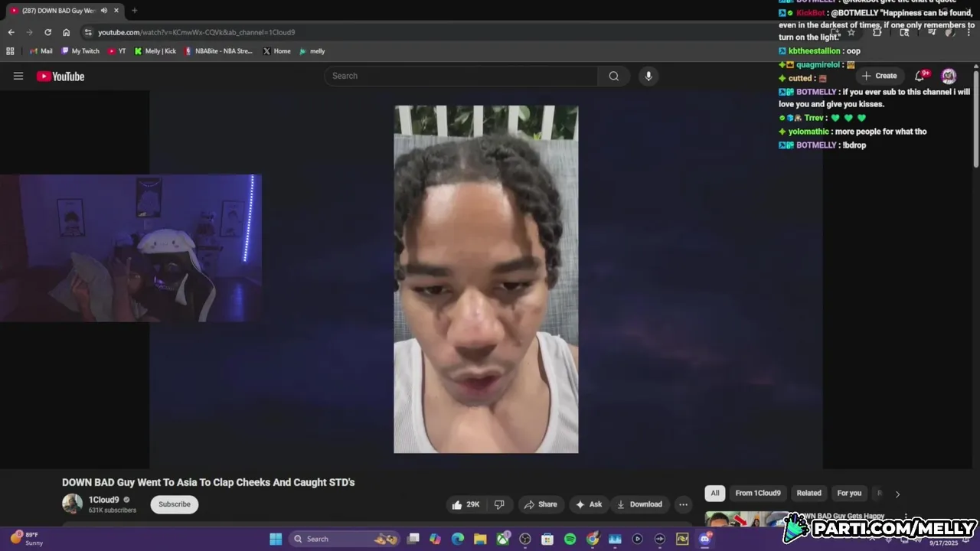Open the My Twitch bookmark
Screen dimensions: 980x551
(x=80, y=51)
